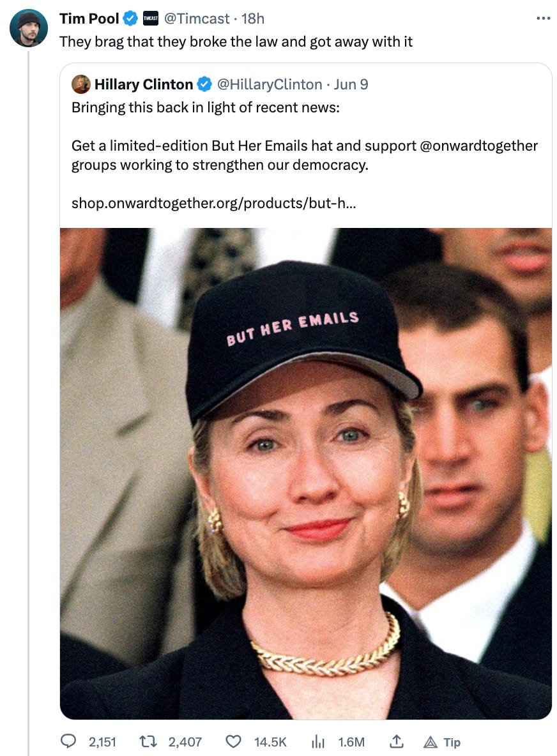557x756 pixels.
Task: Open the 18h tweet timestamp
Action: 253,19
